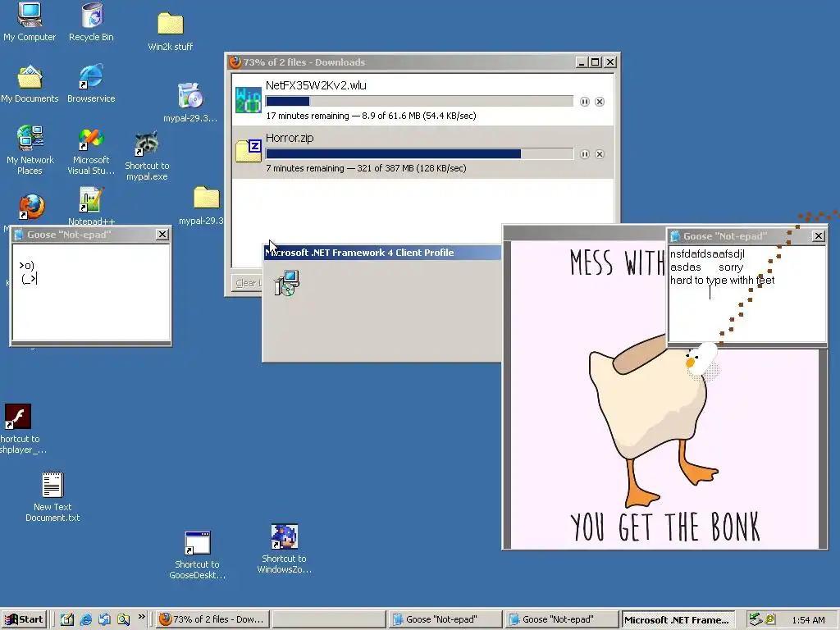The image size is (840, 630).
Task: Switch to the second Goose Not-epad taskbar button
Action: tap(561, 619)
